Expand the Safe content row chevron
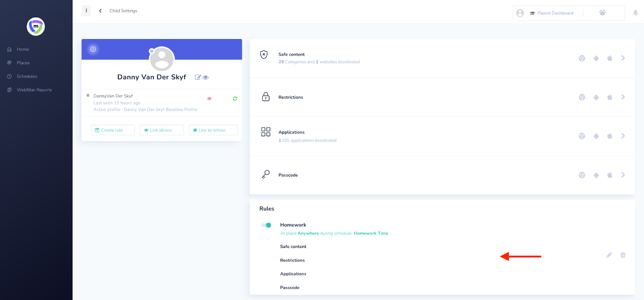Viewport: 644px width, 300px height. 623,58
